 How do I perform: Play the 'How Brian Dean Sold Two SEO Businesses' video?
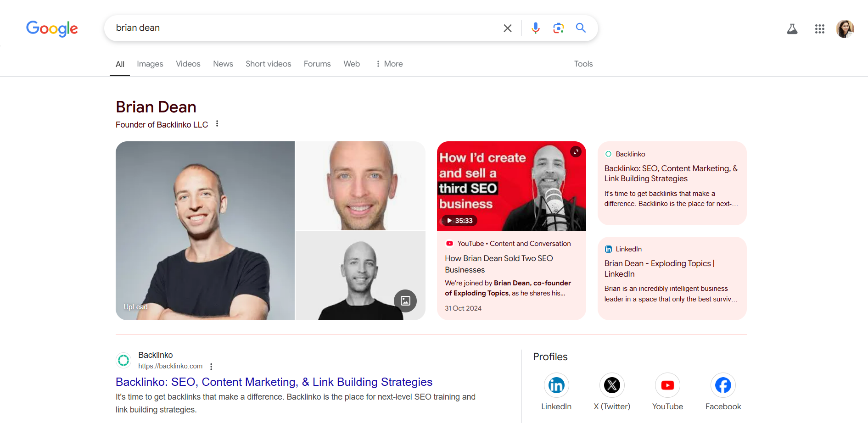[x=511, y=186]
